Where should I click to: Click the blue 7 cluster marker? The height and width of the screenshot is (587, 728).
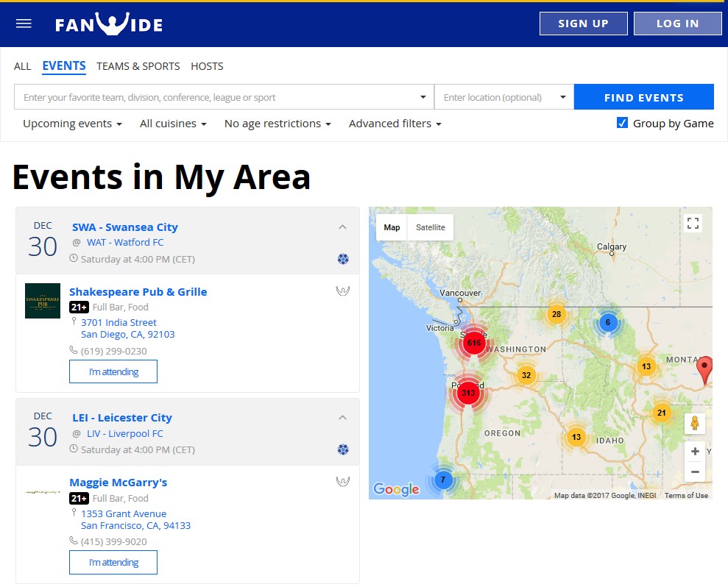(443, 480)
